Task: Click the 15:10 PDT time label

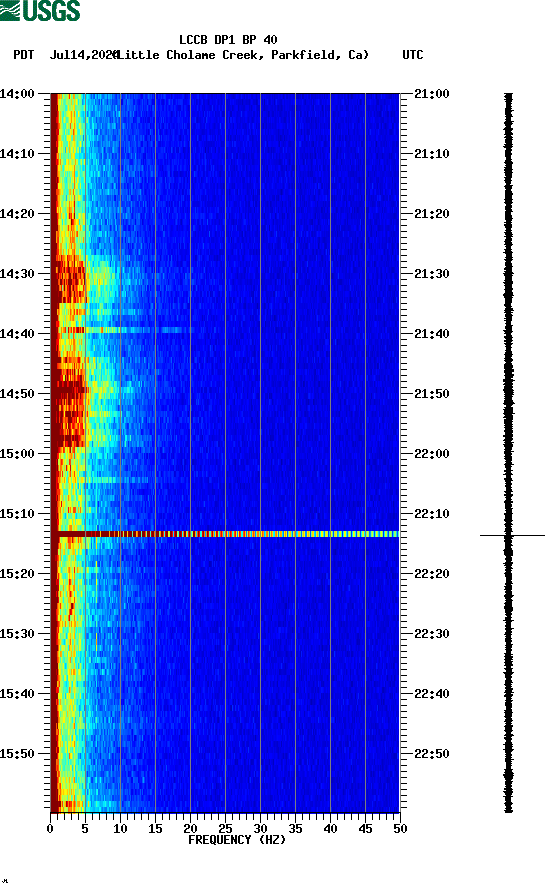Action: click(x=17, y=514)
